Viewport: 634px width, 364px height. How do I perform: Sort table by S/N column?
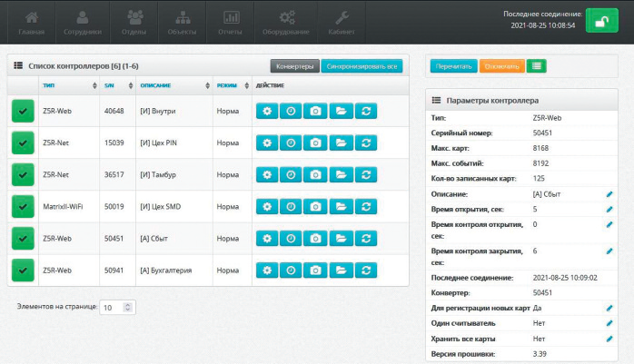(x=118, y=85)
